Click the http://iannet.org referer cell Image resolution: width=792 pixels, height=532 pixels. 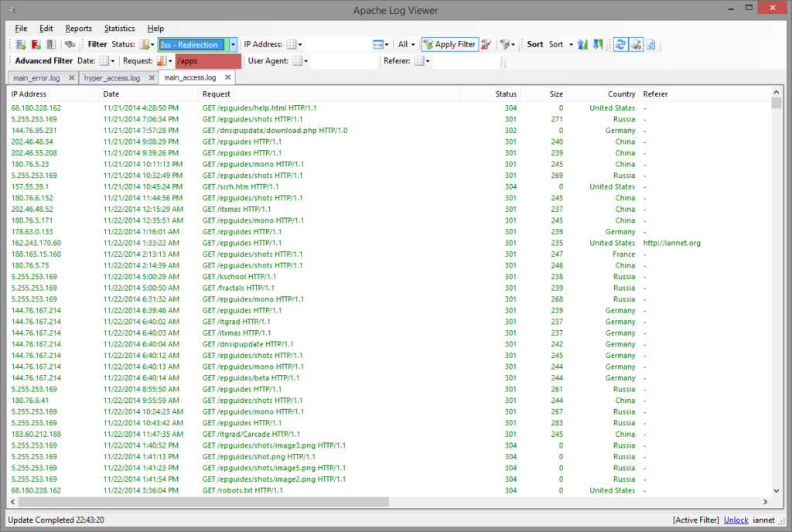pos(671,243)
